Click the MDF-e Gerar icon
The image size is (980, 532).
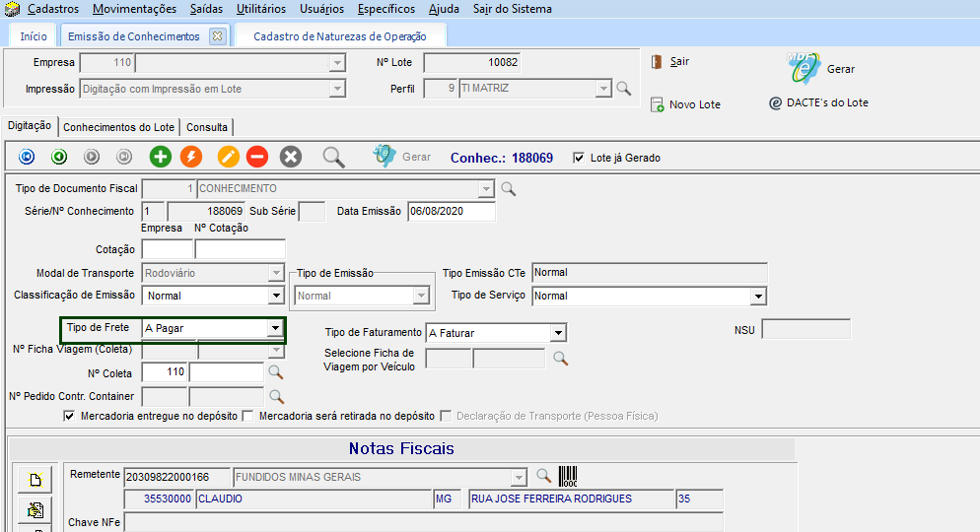(x=804, y=68)
